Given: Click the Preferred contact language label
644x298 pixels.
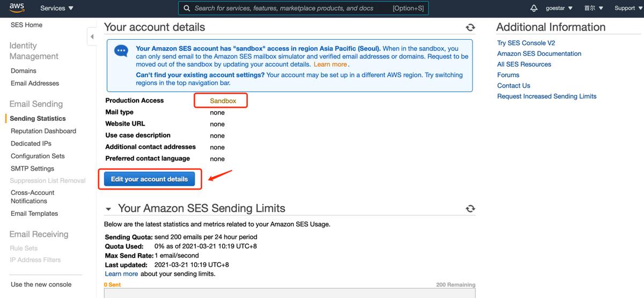Looking at the screenshot, I should [148, 158].
